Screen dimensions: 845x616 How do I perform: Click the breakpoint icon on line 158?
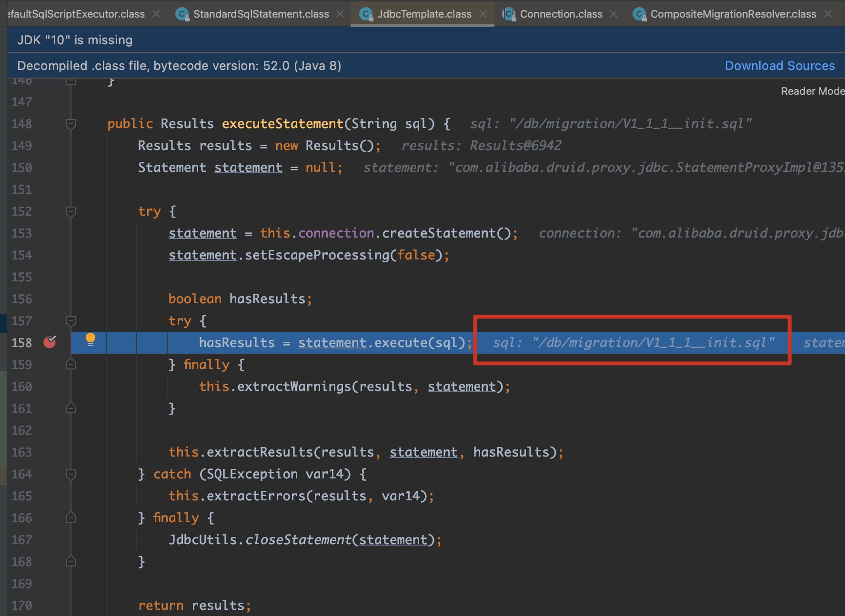point(50,342)
